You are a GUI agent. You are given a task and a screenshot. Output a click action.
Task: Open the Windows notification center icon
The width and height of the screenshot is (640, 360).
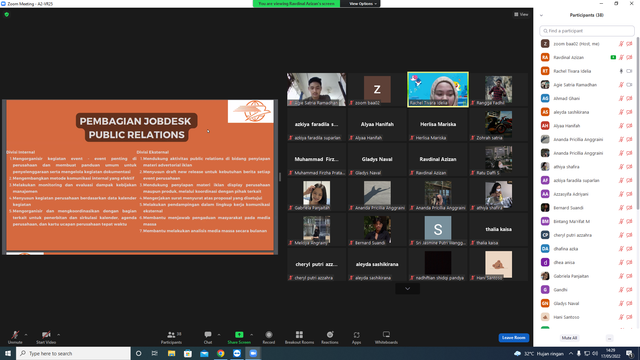pos(629,353)
